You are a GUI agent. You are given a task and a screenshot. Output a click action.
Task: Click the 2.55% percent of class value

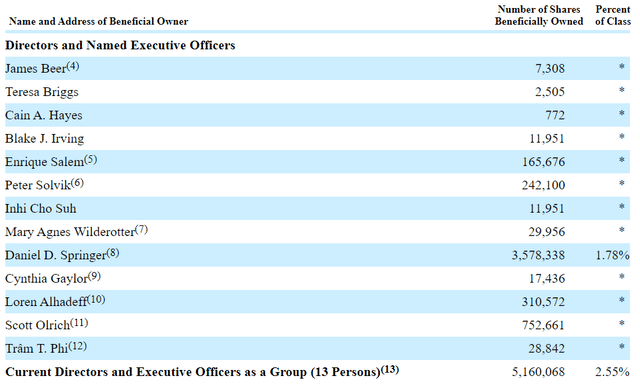click(x=612, y=372)
